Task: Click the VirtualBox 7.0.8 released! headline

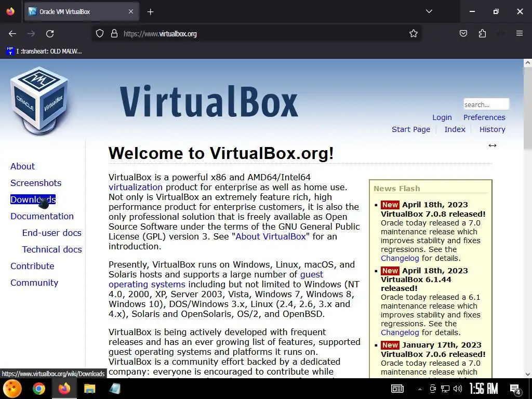Action: [433, 214]
